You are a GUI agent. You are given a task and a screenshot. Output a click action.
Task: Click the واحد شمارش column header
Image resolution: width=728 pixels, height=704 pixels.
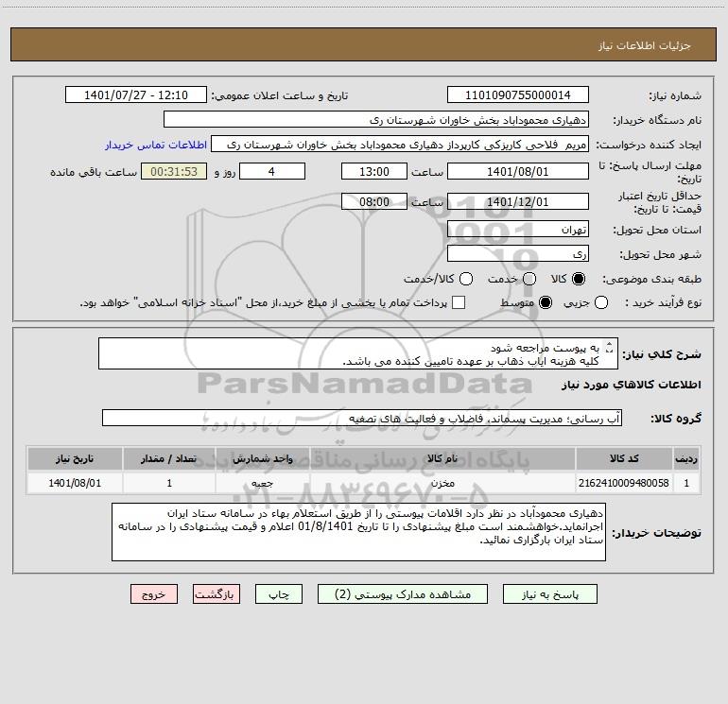(x=262, y=458)
